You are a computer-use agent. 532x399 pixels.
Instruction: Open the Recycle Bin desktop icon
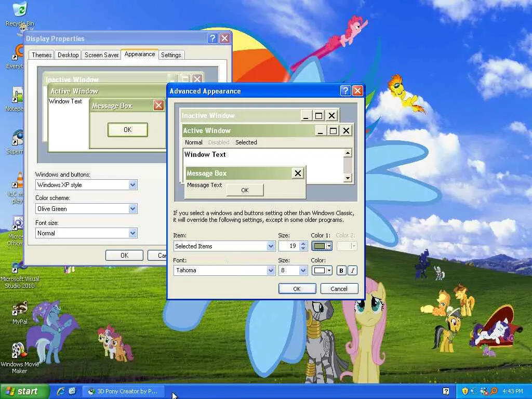click(20, 14)
